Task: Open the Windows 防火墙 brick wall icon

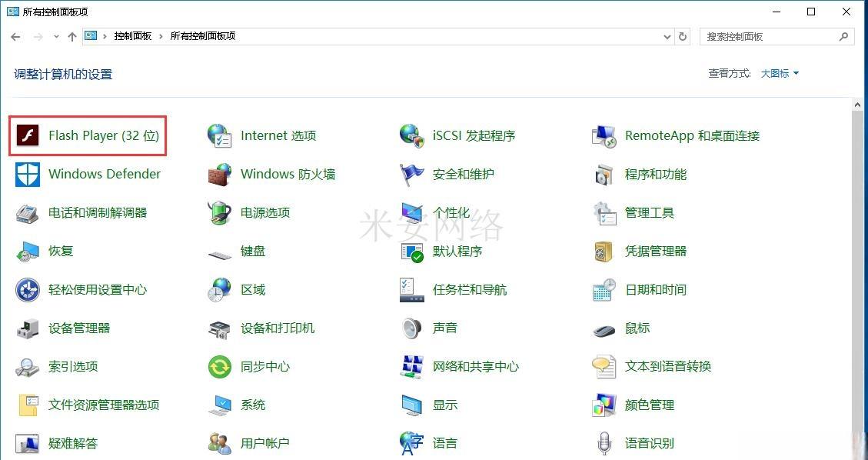Action: pyautogui.click(x=220, y=175)
